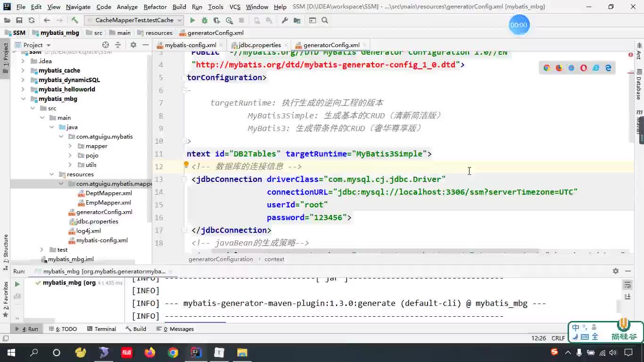Click the resources breadcrumb in navigation bar
The height and width of the screenshot is (362, 644).
tap(155, 33)
